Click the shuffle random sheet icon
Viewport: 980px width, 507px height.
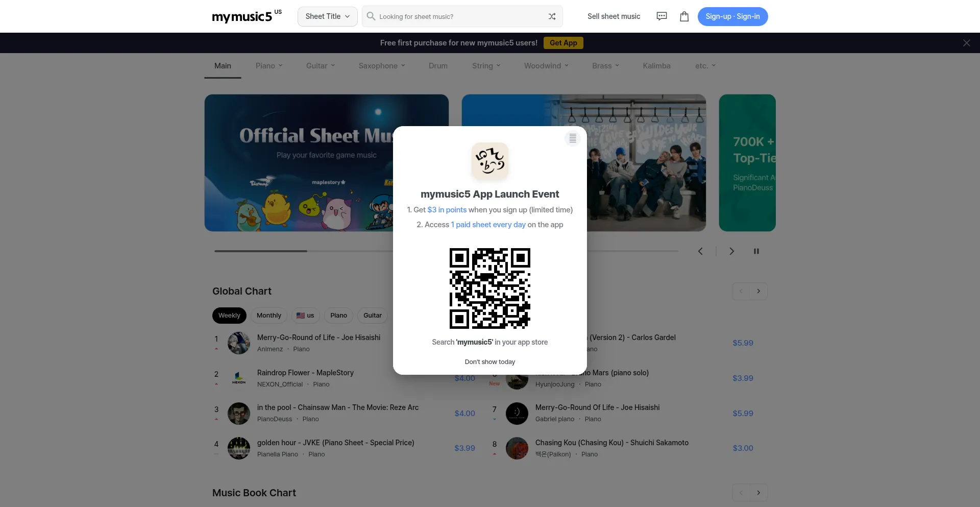point(552,16)
